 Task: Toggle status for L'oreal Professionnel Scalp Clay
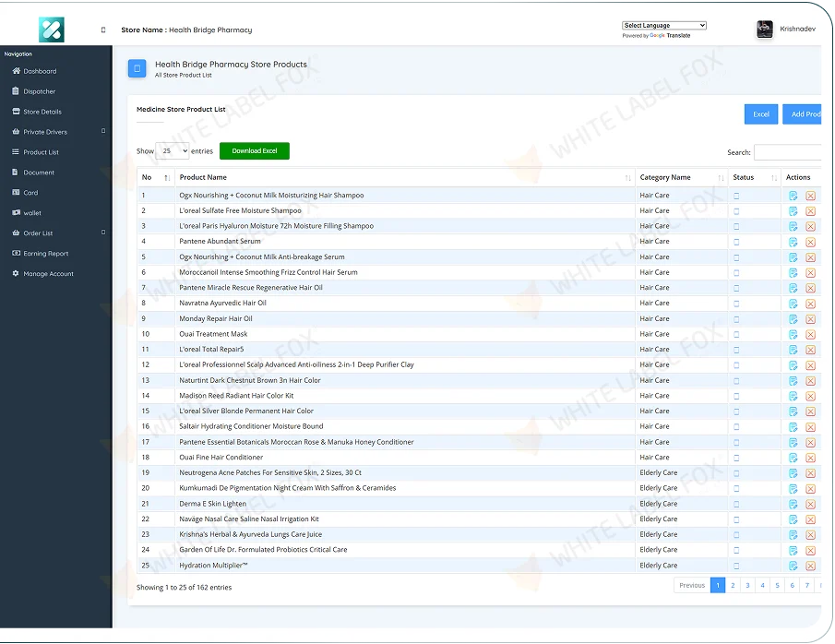coord(736,365)
